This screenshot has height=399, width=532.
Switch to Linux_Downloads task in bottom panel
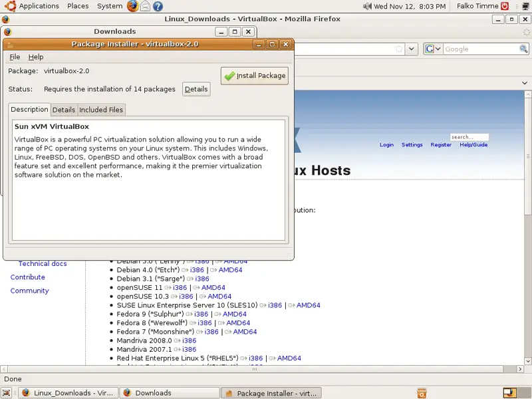(x=68, y=393)
